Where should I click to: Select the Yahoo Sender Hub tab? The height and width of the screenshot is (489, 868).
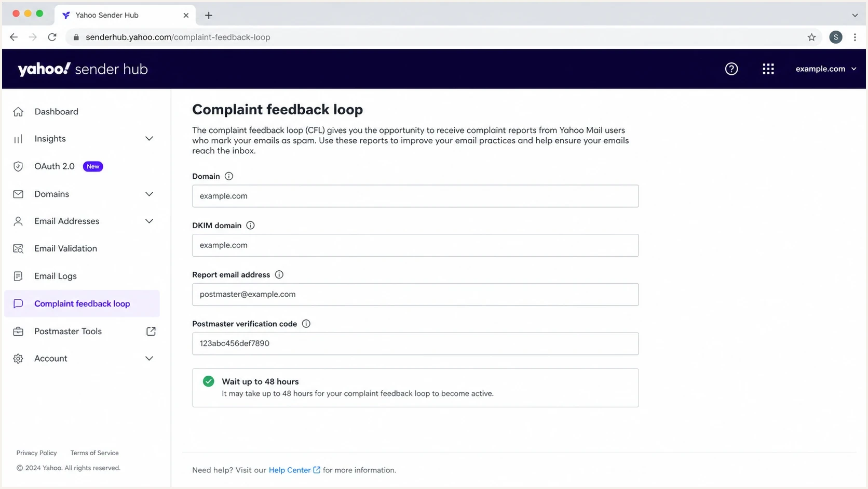coord(125,16)
